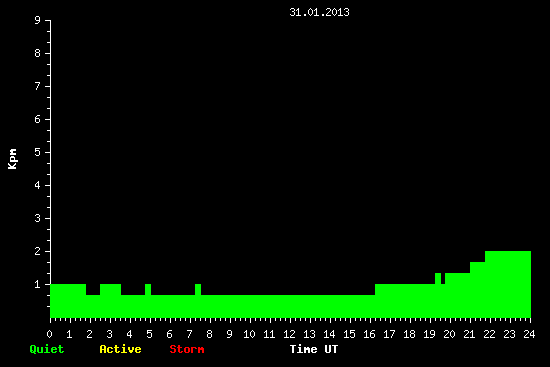Click the Kp value 1 axis label
Viewport: 550px width, 367px height.
(38, 284)
